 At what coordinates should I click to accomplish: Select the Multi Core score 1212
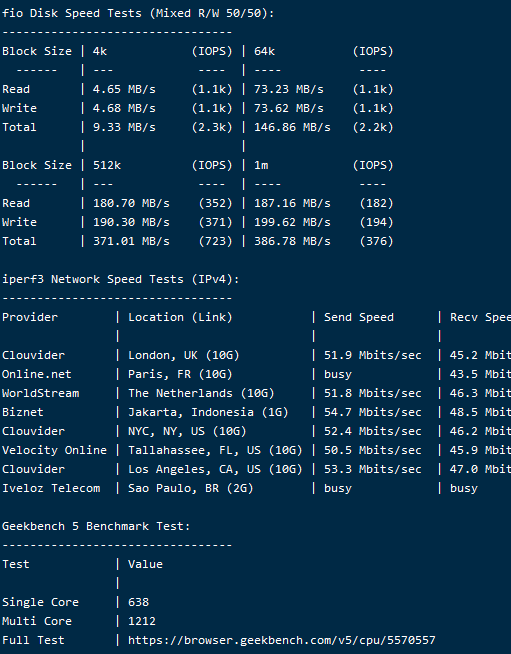[x=142, y=621]
